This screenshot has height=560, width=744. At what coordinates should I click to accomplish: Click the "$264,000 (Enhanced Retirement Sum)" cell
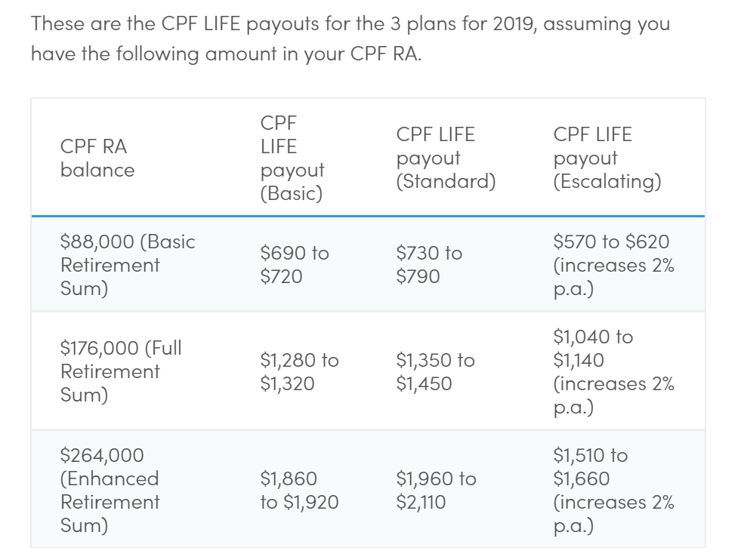point(110,490)
